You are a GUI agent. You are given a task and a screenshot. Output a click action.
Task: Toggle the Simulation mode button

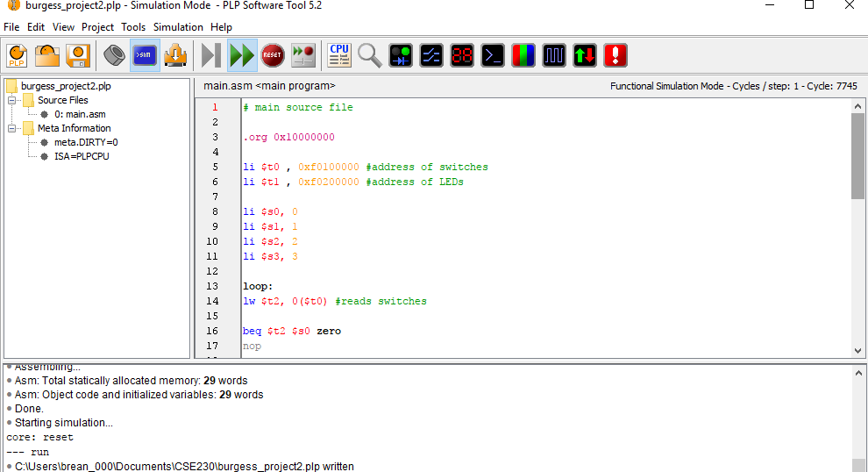click(145, 56)
